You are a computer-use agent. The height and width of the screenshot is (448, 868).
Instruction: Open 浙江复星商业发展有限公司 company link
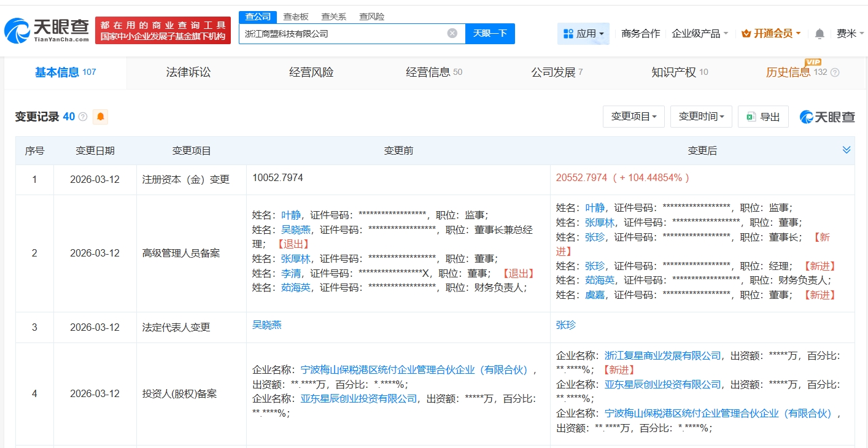click(x=663, y=355)
